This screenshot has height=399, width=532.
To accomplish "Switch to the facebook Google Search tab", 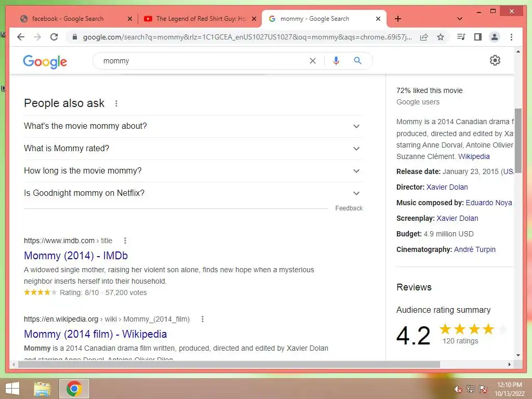I will (x=68, y=19).
